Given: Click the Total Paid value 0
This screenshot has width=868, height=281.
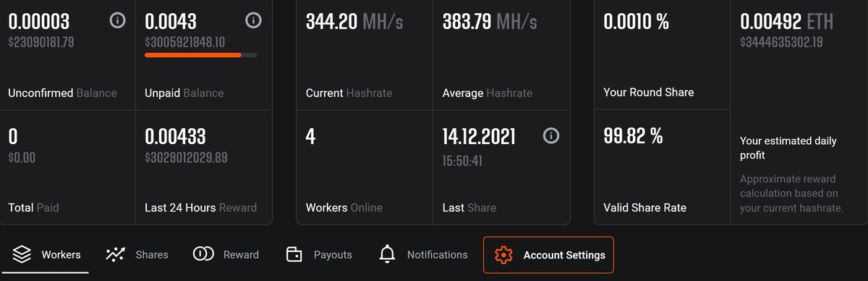Looking at the screenshot, I should pyautogui.click(x=13, y=135).
